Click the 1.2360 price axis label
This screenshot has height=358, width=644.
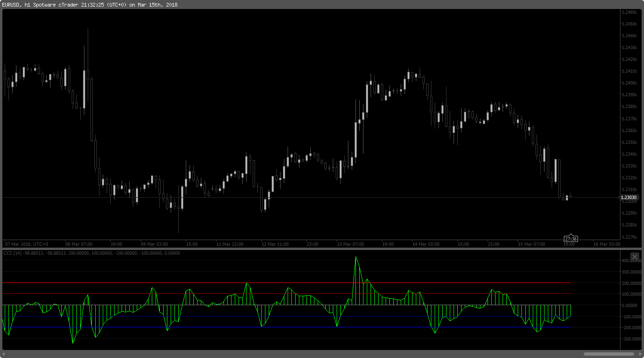[x=629, y=131]
